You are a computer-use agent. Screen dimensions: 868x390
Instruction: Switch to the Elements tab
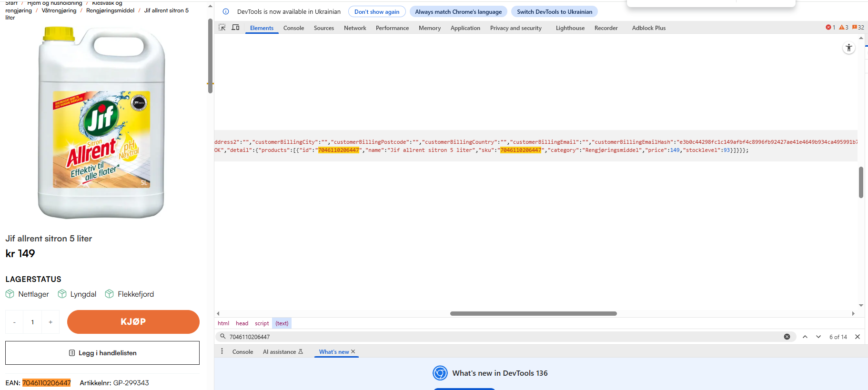coord(262,28)
